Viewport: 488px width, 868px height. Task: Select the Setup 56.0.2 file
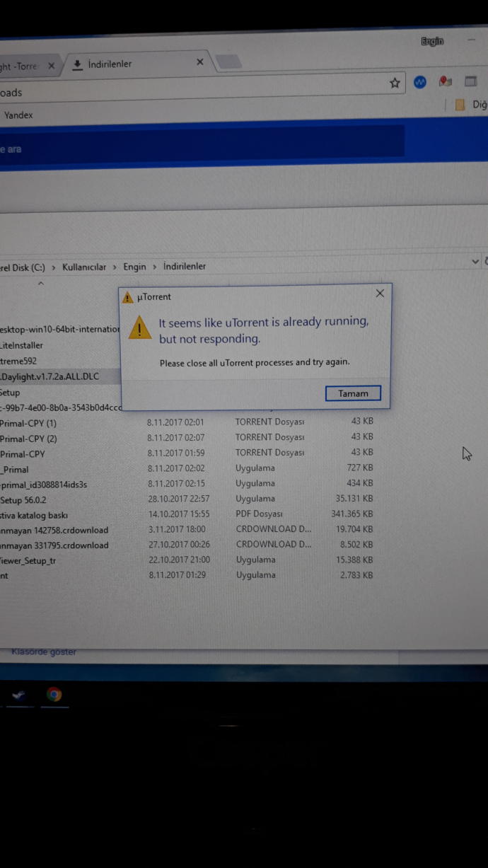23,500
